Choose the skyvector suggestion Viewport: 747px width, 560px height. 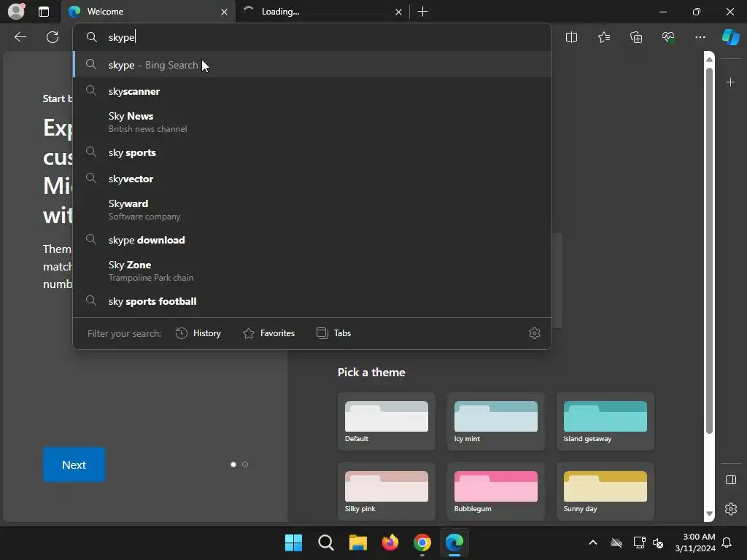tap(312, 179)
